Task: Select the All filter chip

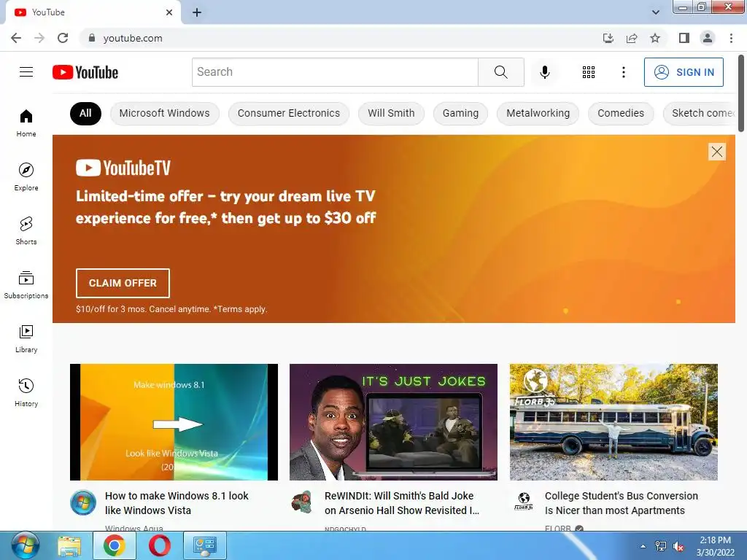Action: pyautogui.click(x=85, y=113)
